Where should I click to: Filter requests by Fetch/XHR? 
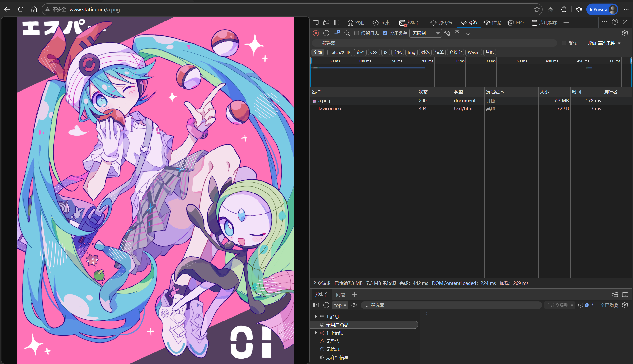(x=340, y=52)
